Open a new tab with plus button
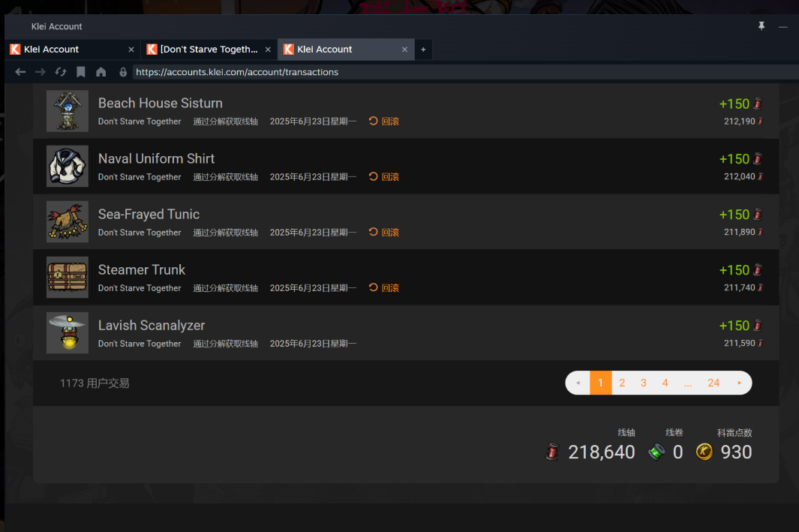 423,50
